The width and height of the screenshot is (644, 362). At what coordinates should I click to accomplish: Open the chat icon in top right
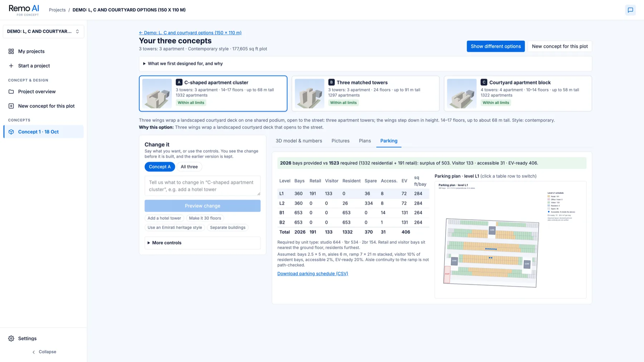[x=630, y=10]
